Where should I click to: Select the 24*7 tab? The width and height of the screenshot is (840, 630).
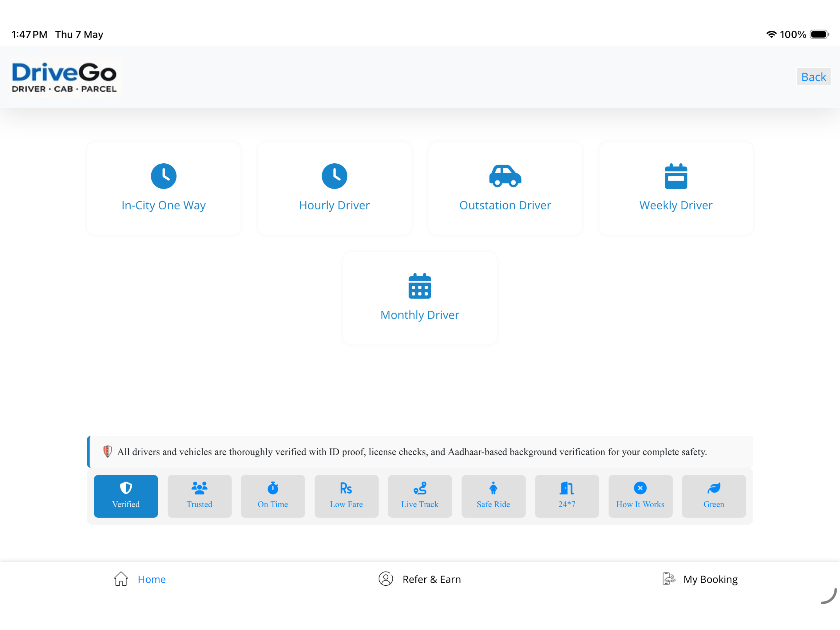pyautogui.click(x=567, y=496)
